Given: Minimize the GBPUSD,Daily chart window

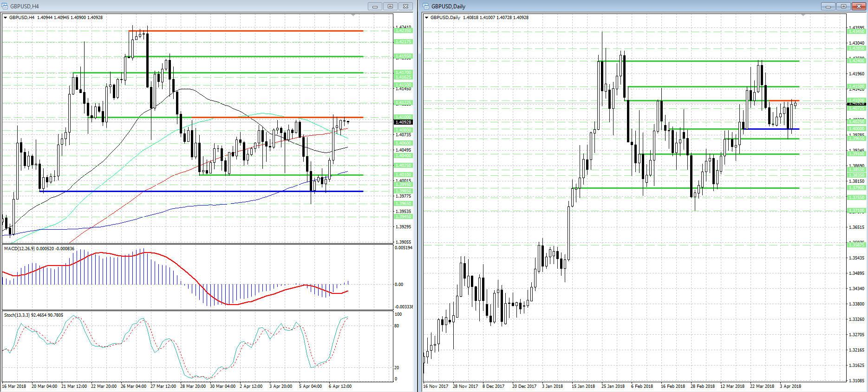Looking at the screenshot, I should click(x=828, y=6).
